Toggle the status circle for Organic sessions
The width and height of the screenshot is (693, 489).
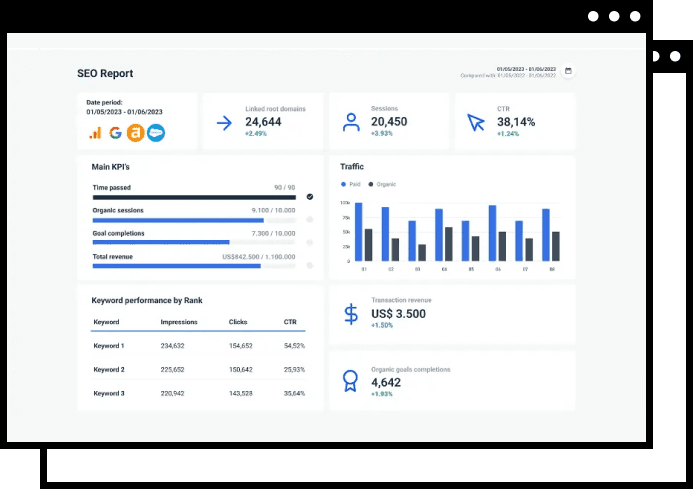310,219
